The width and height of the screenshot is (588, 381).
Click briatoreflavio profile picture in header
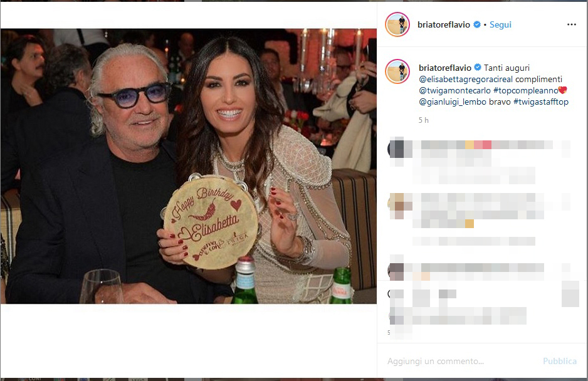397,24
